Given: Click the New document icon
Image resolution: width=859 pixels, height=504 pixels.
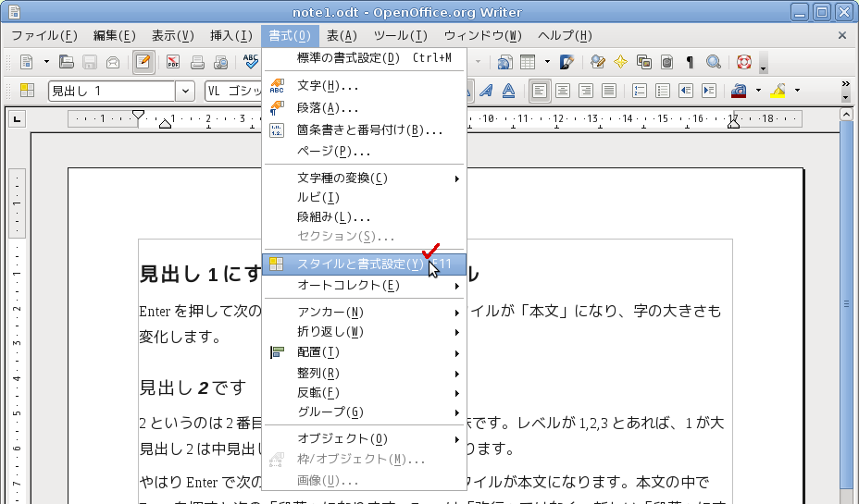Looking at the screenshot, I should (26, 62).
